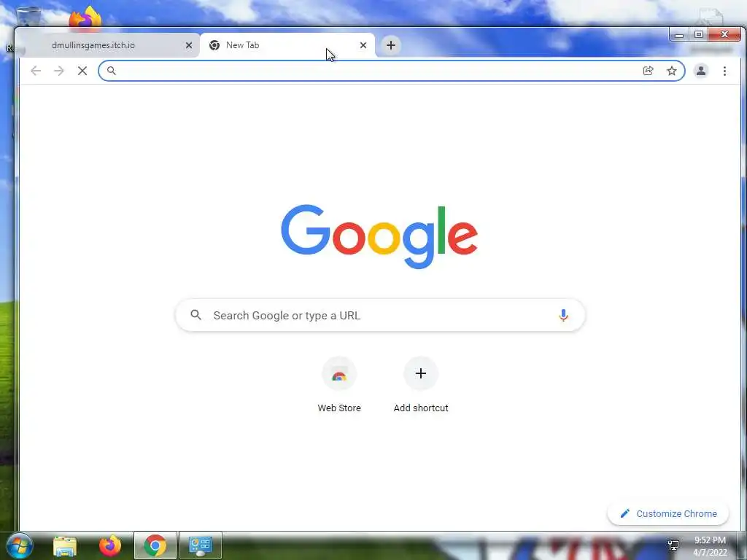Start voice search with the microphone icon
The width and height of the screenshot is (747, 560).
563,315
